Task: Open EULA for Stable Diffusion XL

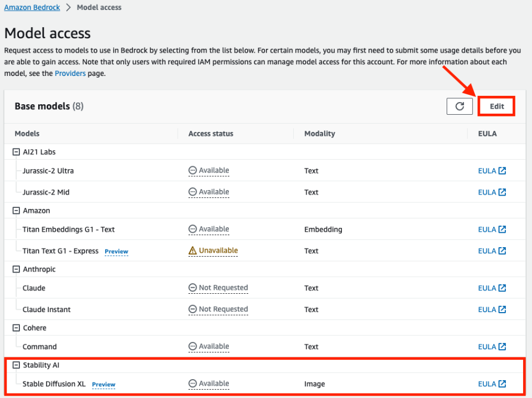Action: click(x=492, y=384)
